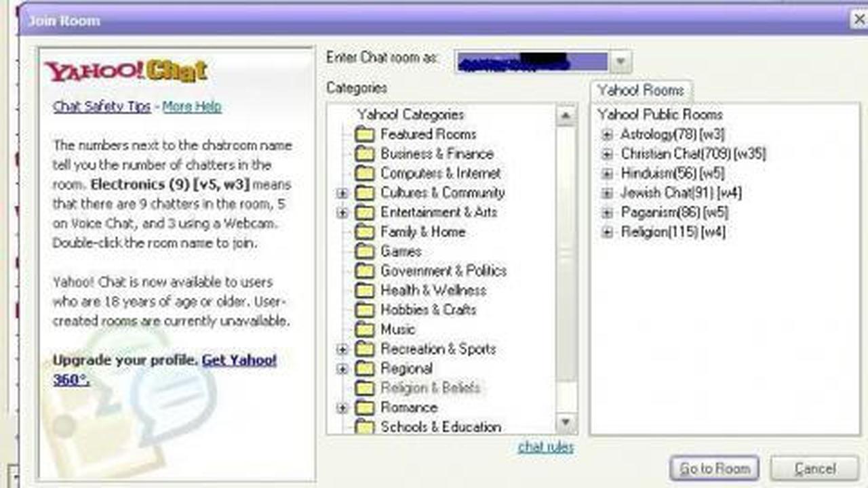This screenshot has width=868, height=488.
Task: Click the Business & Finance folder icon
Action: click(365, 154)
